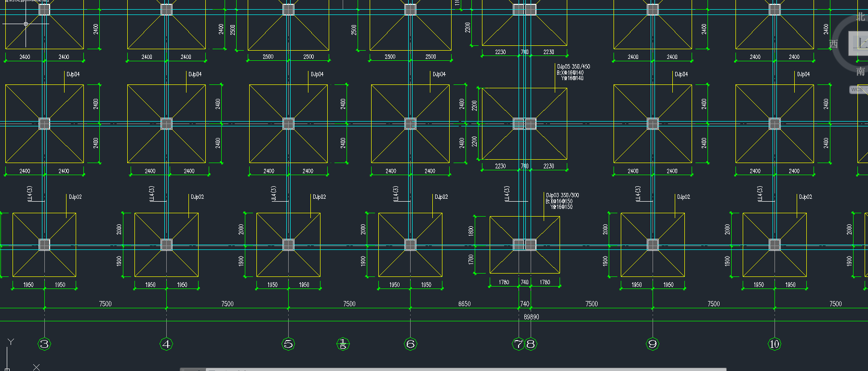Select axis bubble number 8
This screenshot has height=371, width=868.
click(x=531, y=344)
